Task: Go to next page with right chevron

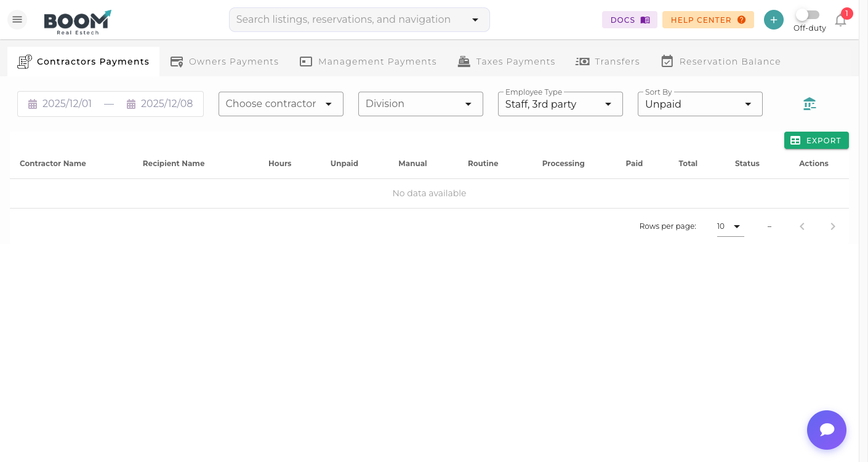Action: (x=833, y=226)
